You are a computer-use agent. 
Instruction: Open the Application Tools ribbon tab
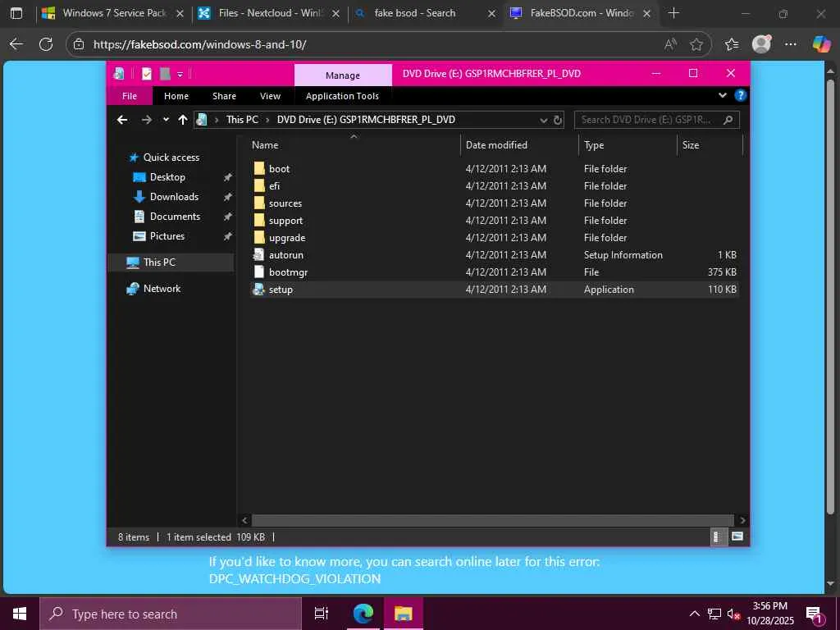pyautogui.click(x=342, y=96)
